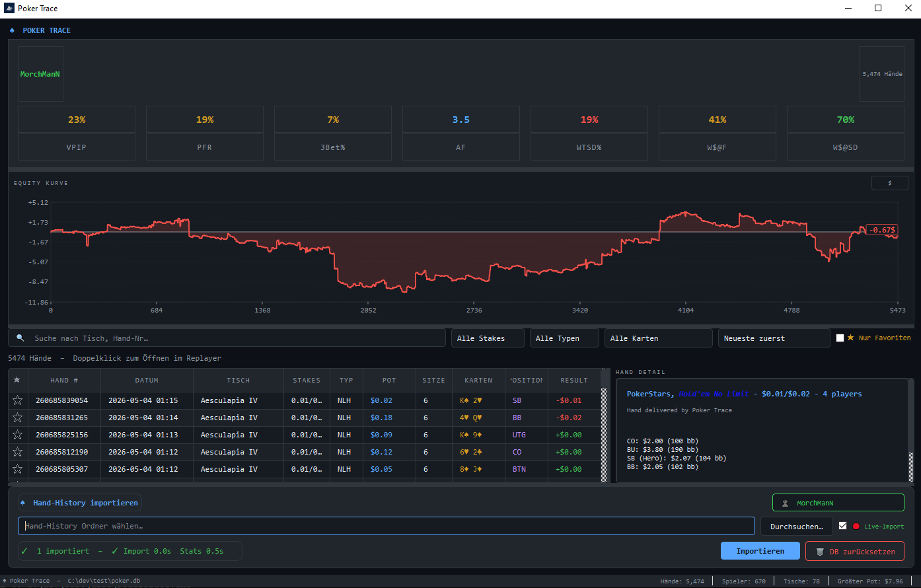Toggle favorite star for hand 260685831265
This screenshot has height=588, width=921.
coord(17,418)
